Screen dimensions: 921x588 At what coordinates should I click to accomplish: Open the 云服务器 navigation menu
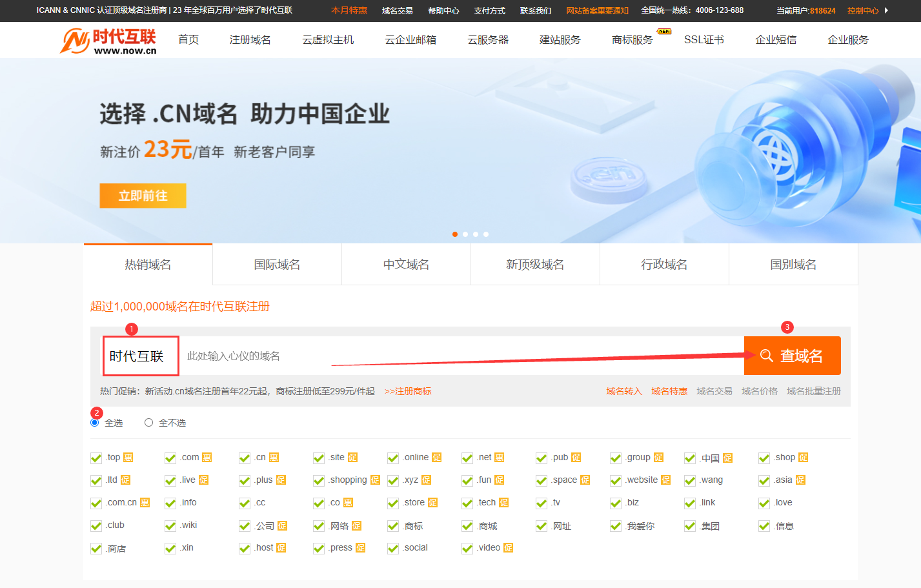(x=488, y=40)
